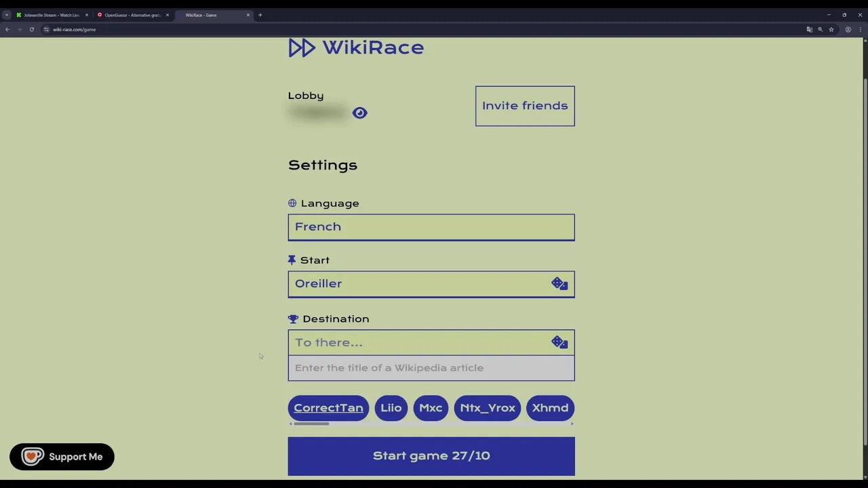Image resolution: width=868 pixels, height=488 pixels.
Task: Open a new browser tab
Action: (260, 15)
